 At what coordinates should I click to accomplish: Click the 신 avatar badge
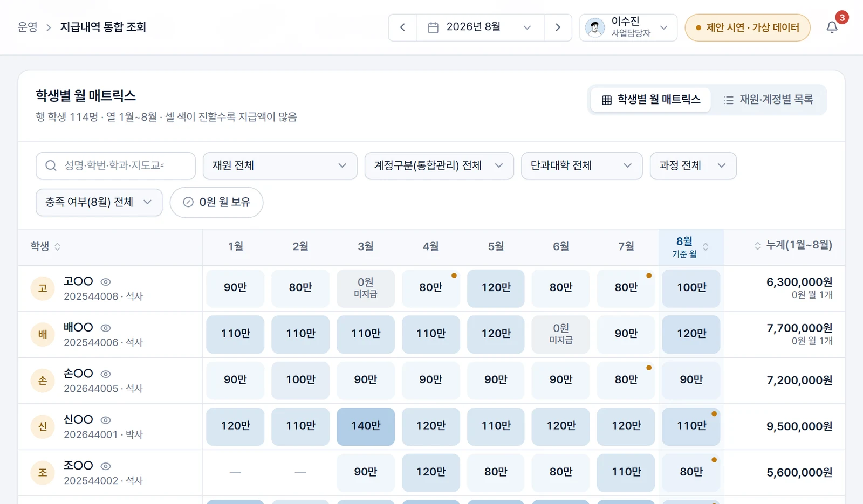click(43, 427)
